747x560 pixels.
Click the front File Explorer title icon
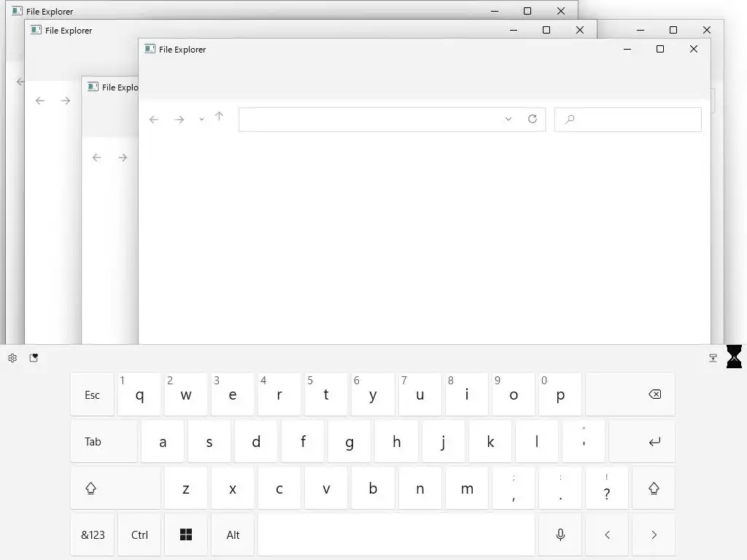(150, 49)
